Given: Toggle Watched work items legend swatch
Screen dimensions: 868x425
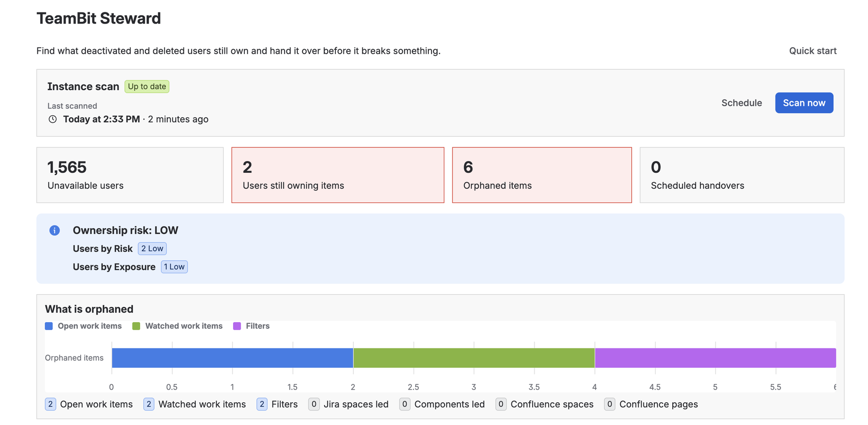Looking at the screenshot, I should (136, 326).
